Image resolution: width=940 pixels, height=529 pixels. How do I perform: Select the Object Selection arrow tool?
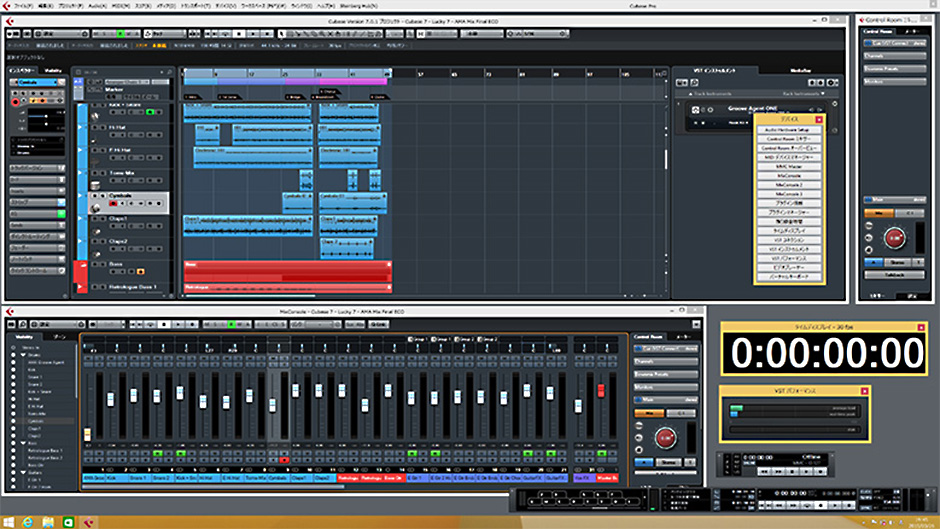tap(282, 34)
